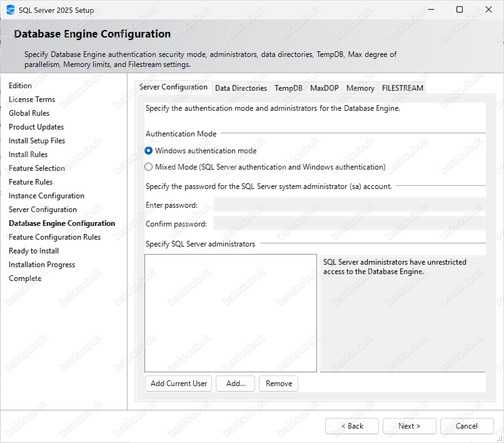Screen dimensions: 504x443
Task: Open the Memory tab
Action: pos(360,88)
